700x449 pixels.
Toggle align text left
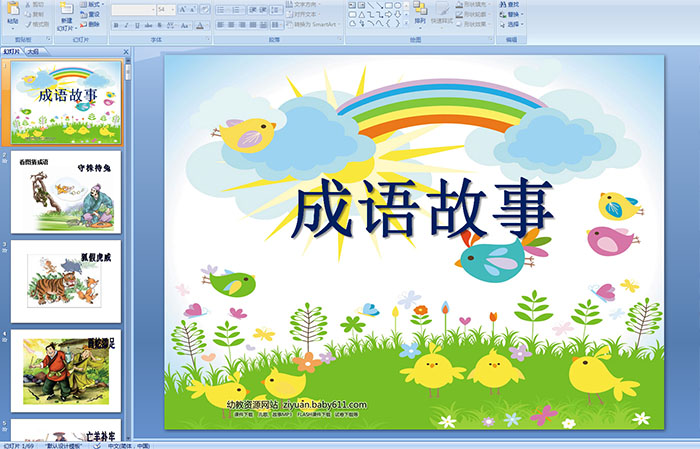(x=220, y=25)
